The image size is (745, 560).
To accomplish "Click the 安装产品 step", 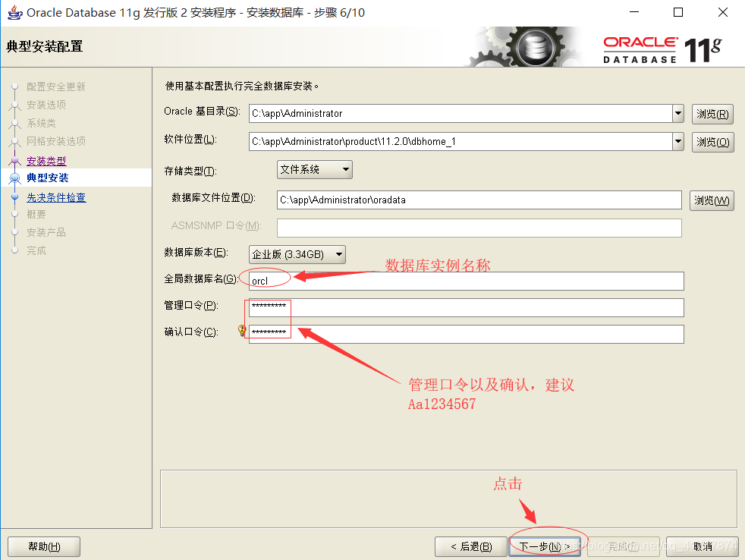I will click(46, 232).
